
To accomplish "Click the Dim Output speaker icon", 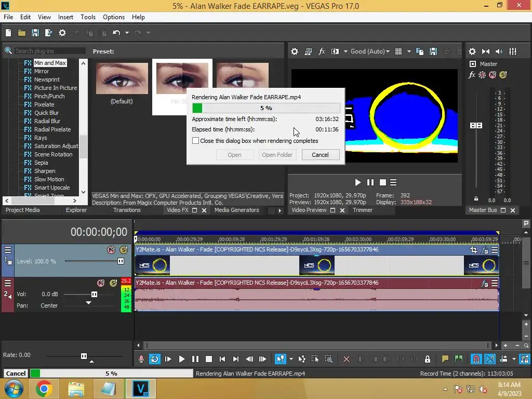I will (499, 51).
